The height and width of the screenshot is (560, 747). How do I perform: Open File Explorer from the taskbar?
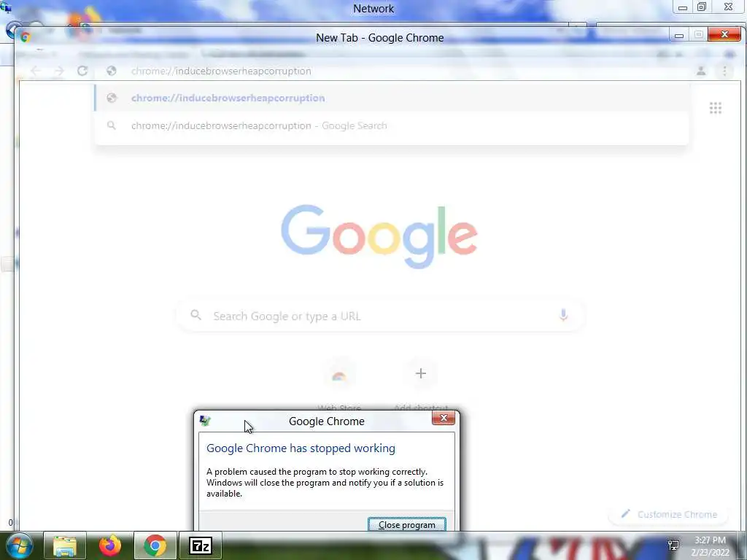[65, 545]
